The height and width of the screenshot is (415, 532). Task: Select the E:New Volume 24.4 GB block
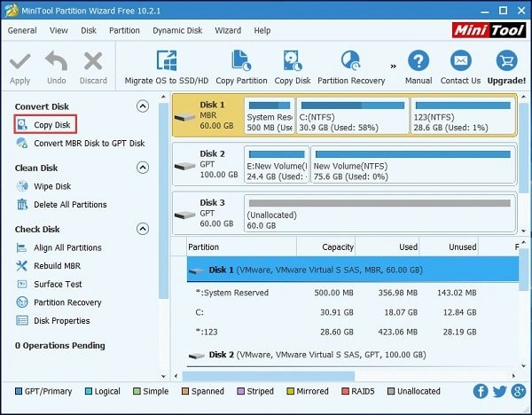click(x=277, y=165)
